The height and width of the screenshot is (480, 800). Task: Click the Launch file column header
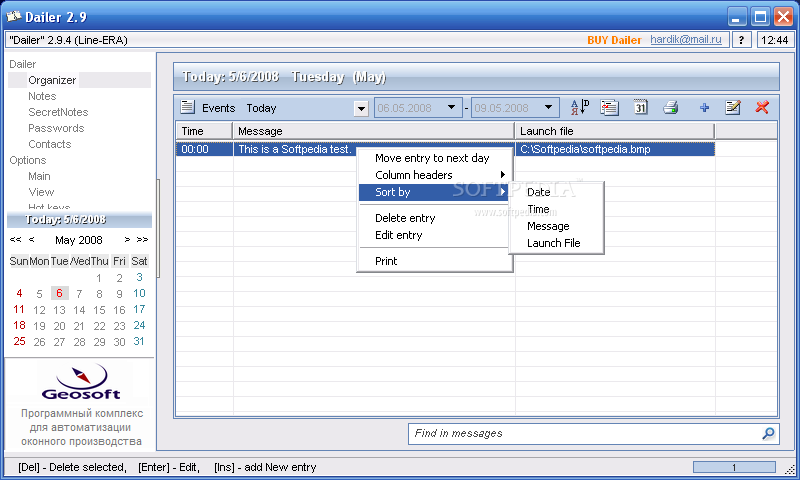click(x=615, y=131)
